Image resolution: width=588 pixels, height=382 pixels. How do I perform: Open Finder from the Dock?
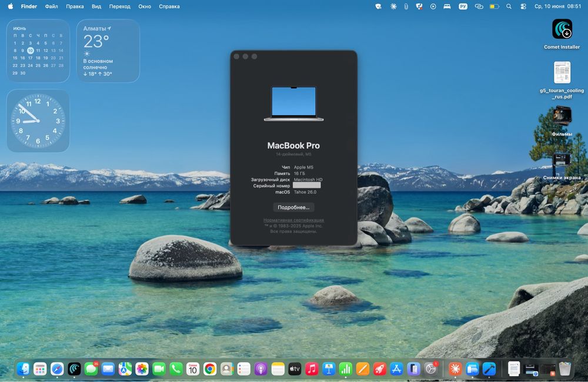pos(23,369)
